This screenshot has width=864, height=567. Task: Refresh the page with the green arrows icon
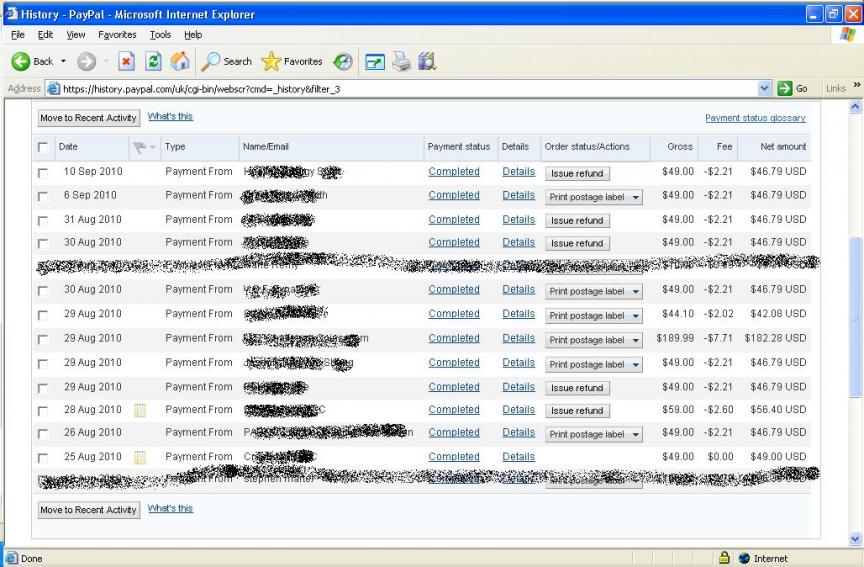coord(153,61)
